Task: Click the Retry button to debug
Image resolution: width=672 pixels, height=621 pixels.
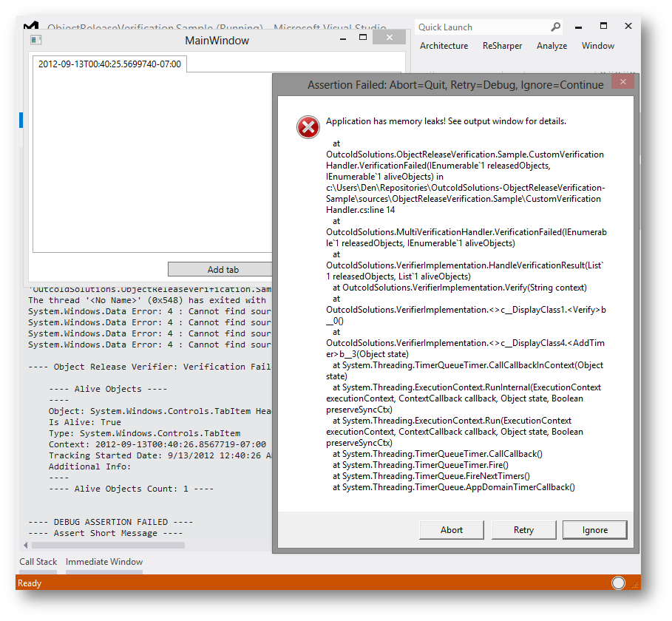Action: tap(523, 530)
